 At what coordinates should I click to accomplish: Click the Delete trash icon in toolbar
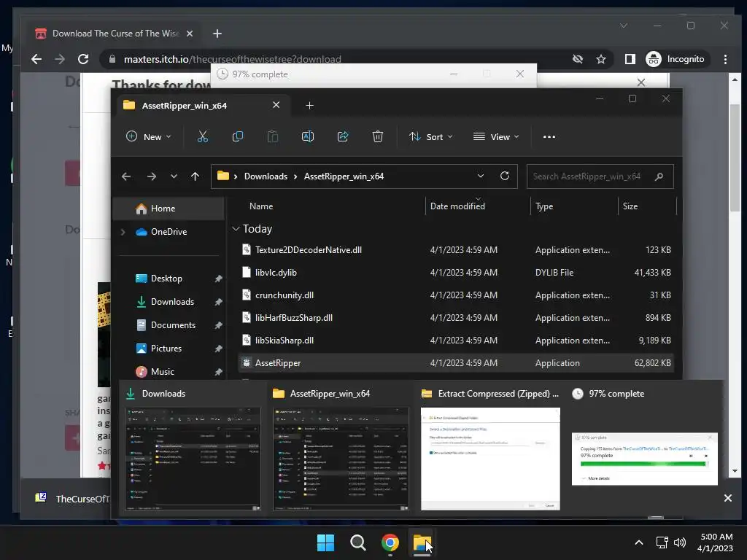[x=377, y=136]
